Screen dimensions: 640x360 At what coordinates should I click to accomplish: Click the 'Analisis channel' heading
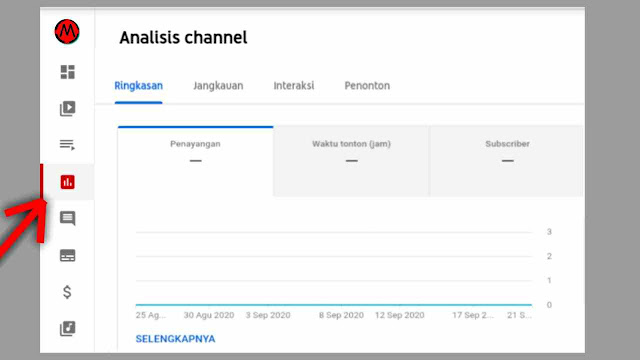pyautogui.click(x=183, y=38)
